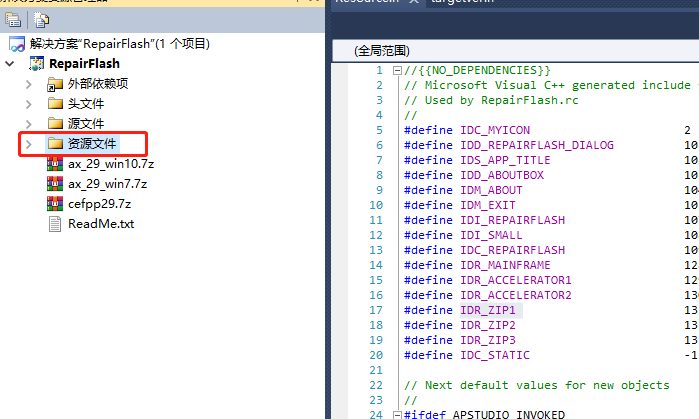Screen dimensions: 699x419
Task: Click IDD_ABOUTBOX on line 8
Action: [502, 175]
